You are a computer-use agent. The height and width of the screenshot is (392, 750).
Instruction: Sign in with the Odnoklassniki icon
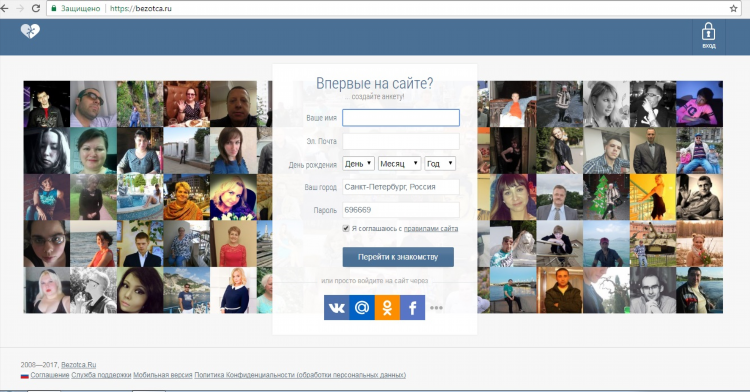point(387,307)
